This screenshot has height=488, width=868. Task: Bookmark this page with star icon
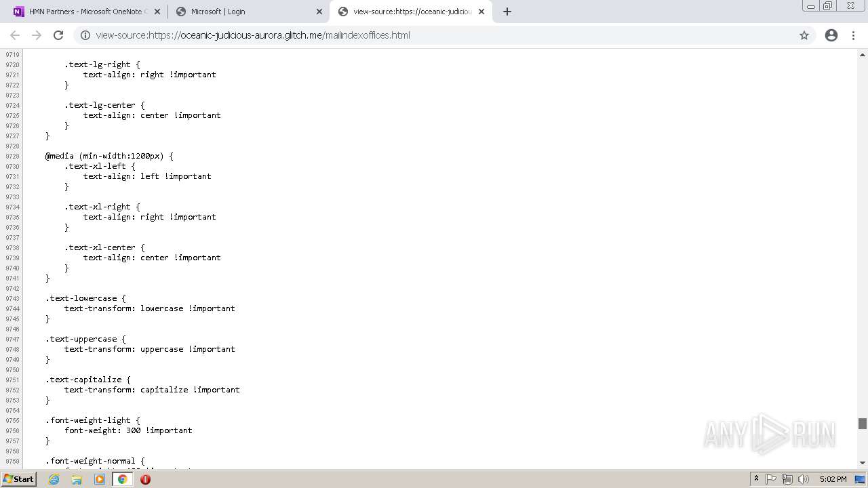click(x=804, y=35)
